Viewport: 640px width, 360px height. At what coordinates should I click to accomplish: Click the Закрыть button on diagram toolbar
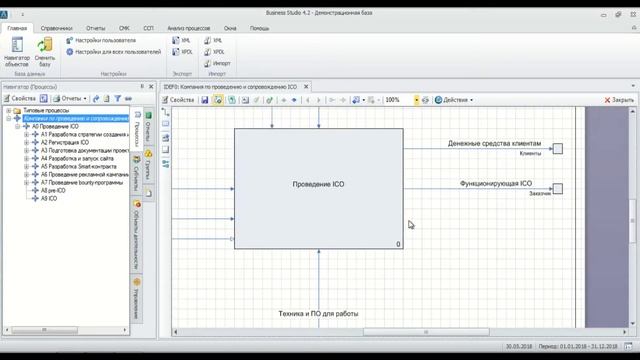(619, 100)
